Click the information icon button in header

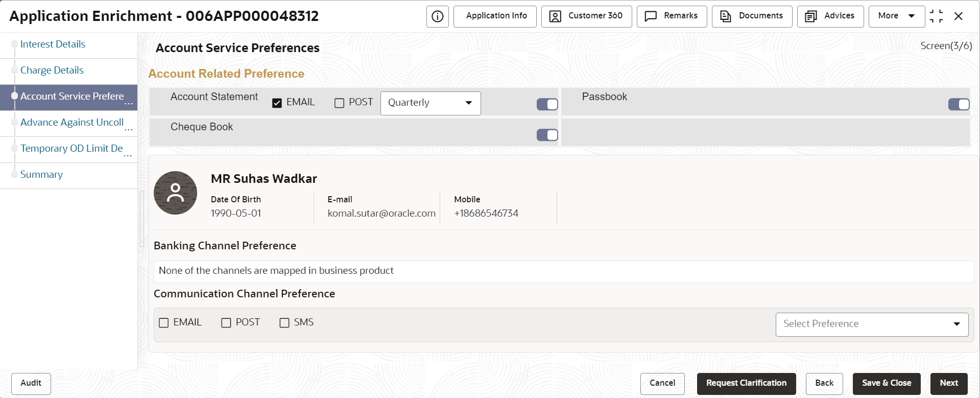pos(438,16)
